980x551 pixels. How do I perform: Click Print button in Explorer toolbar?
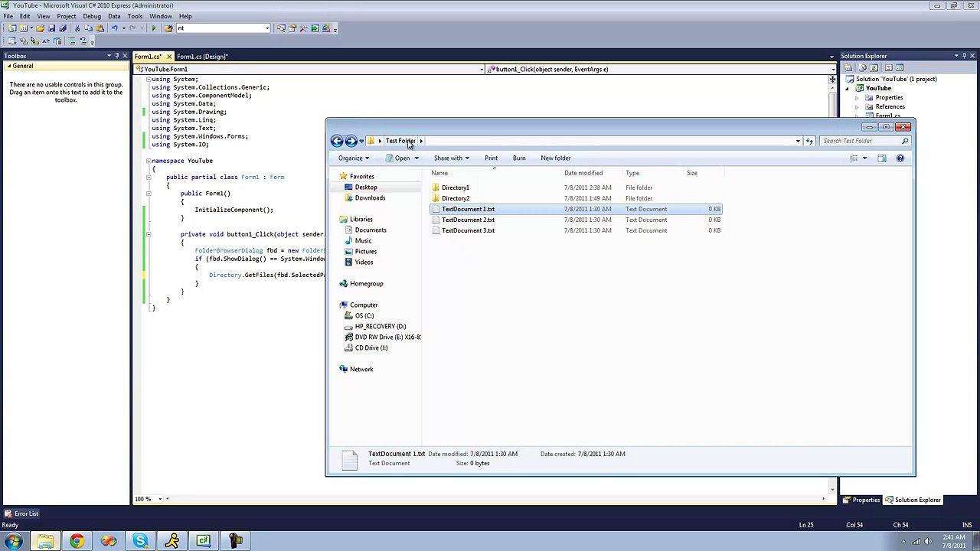click(x=491, y=158)
